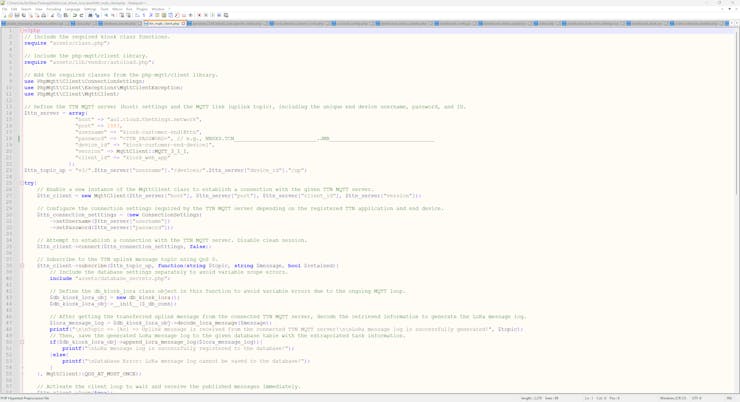
Task: Save the current file via toolbar icon
Action: pos(17,15)
